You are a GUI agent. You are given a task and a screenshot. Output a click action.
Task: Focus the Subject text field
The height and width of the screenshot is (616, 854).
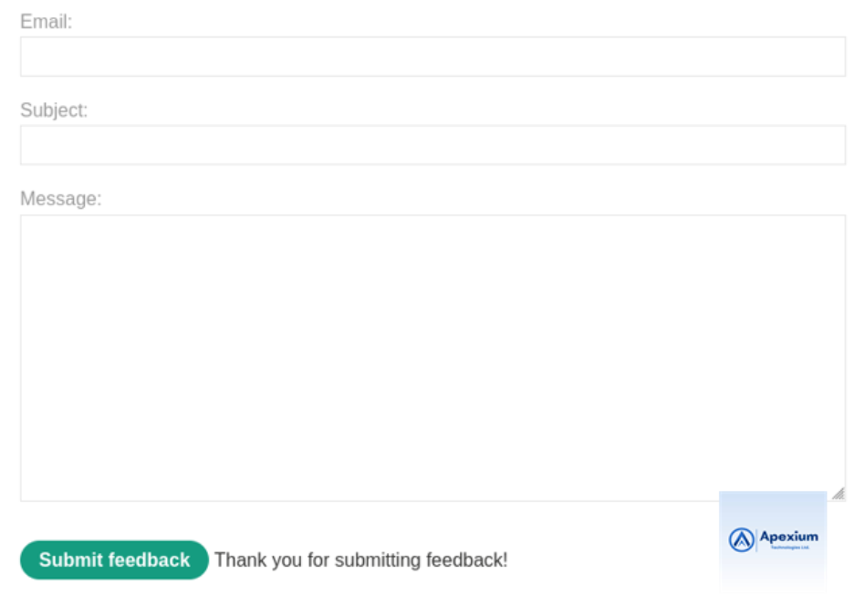click(x=432, y=145)
